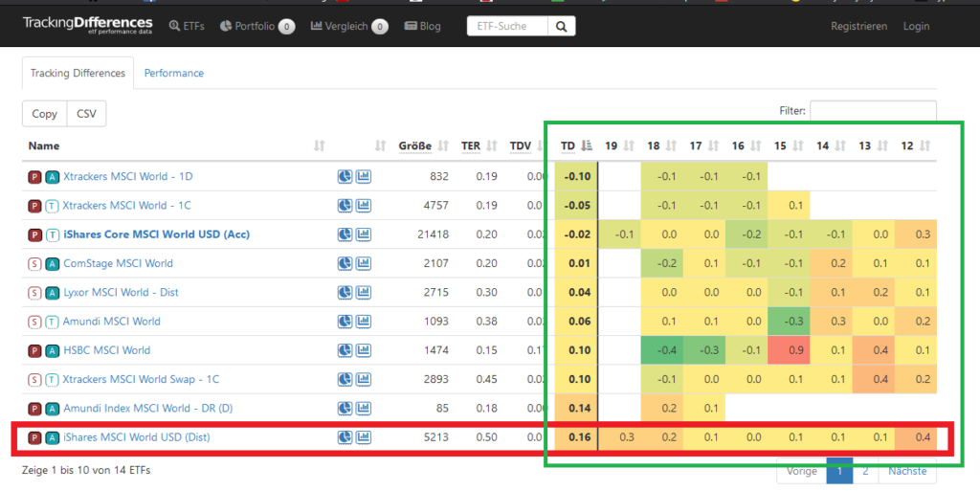Screen dimensions: 980x491
Task: Click the magnifier search button
Action: [561, 26]
